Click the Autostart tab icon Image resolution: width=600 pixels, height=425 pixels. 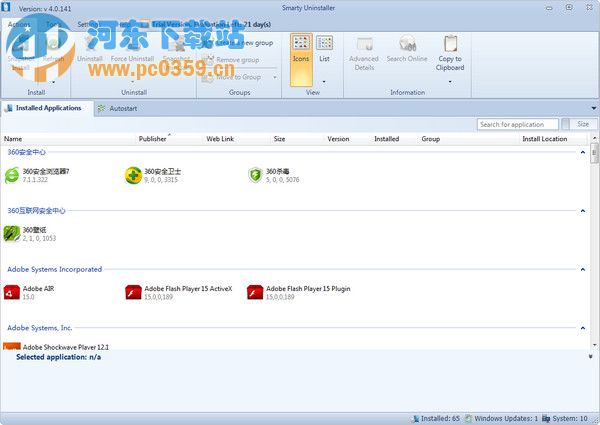click(x=101, y=109)
